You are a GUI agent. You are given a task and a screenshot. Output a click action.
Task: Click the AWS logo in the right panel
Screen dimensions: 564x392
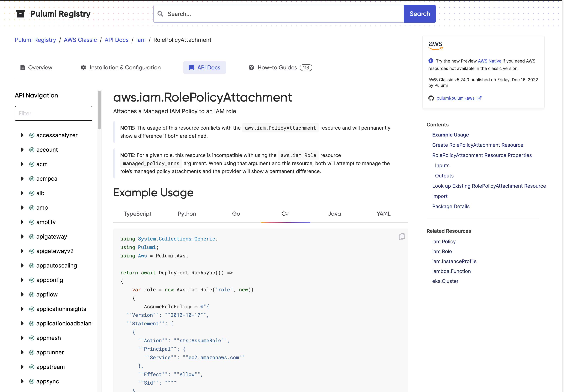point(435,46)
